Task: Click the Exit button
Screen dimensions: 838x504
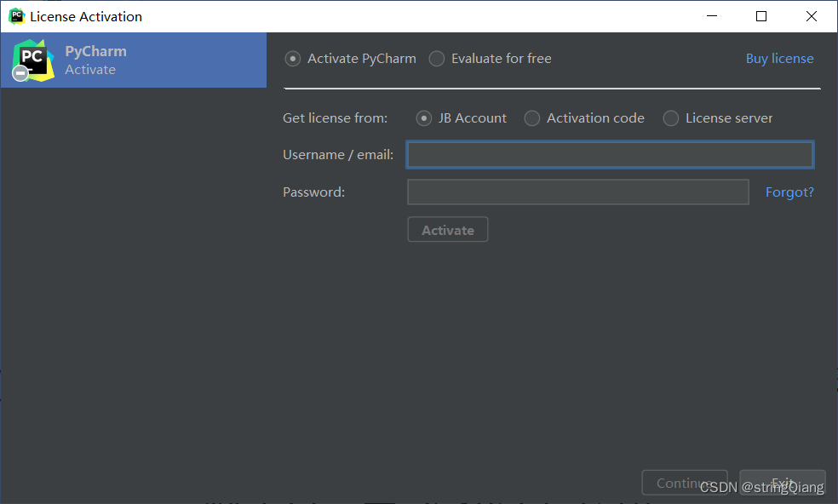Action: 783,484
